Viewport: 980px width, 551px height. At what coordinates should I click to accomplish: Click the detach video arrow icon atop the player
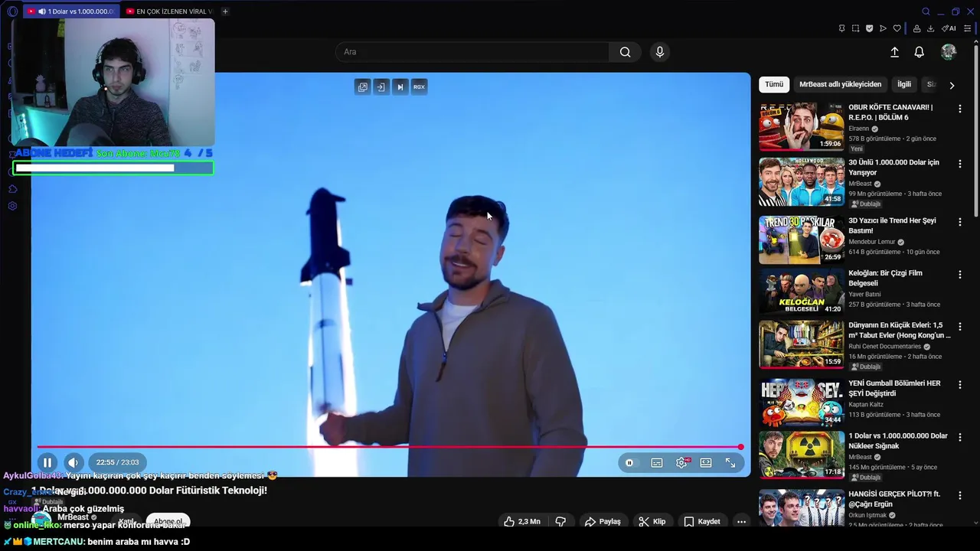pos(381,87)
